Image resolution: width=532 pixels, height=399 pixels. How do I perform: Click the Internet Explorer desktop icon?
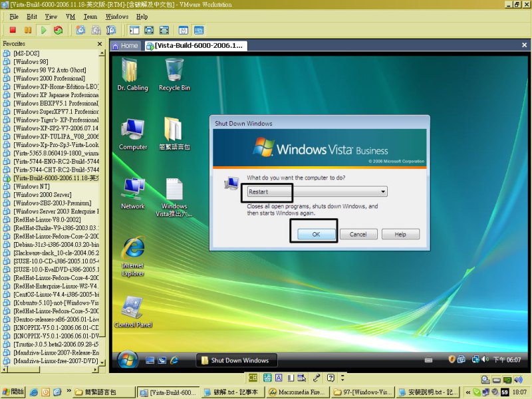point(133,257)
